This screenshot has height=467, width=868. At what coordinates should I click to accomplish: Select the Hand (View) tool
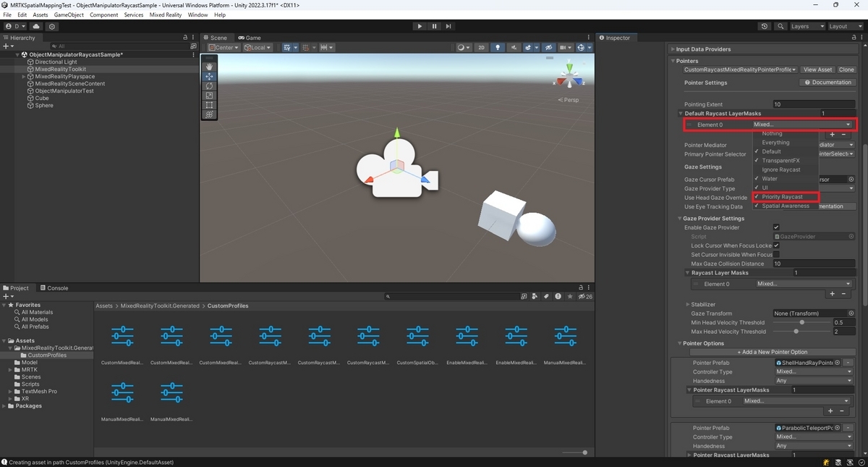[x=209, y=67]
